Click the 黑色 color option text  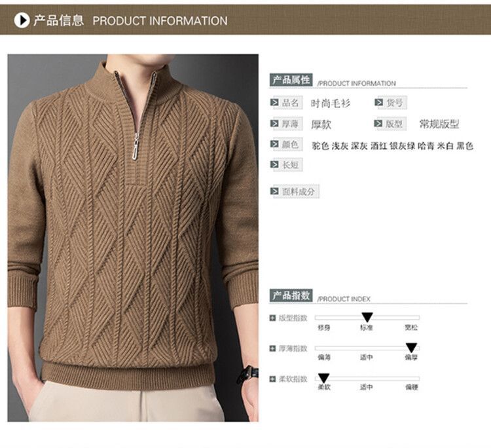[x=465, y=146]
